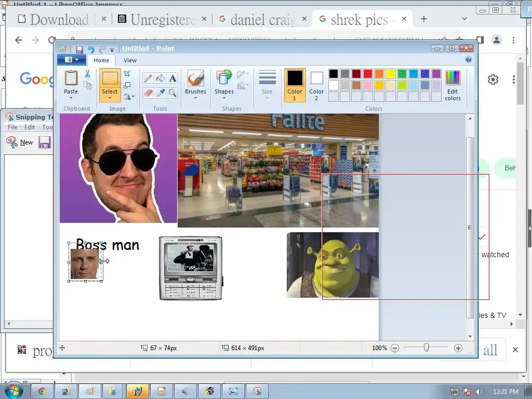
Task: Click the Copy icon in Clipboard group
Action: coord(87,85)
